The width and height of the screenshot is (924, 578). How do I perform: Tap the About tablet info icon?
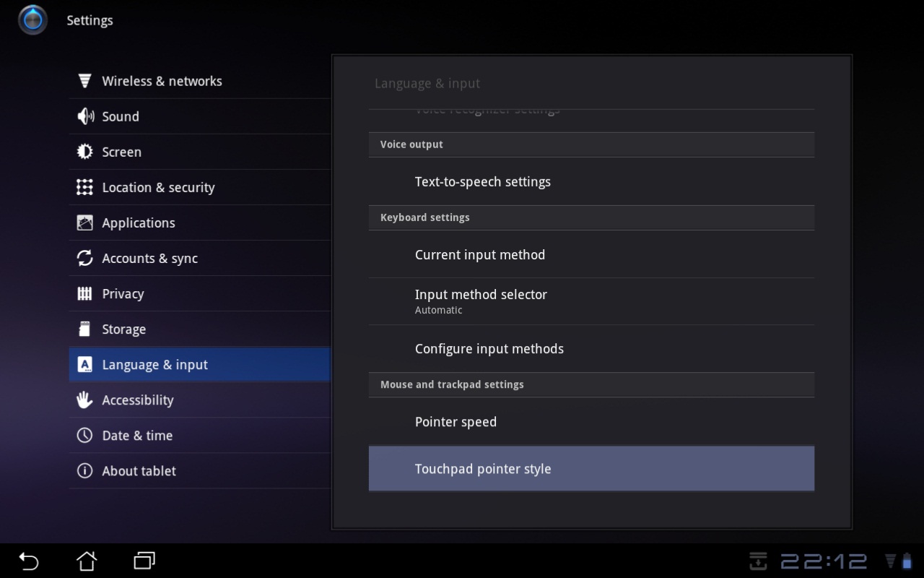coord(84,470)
